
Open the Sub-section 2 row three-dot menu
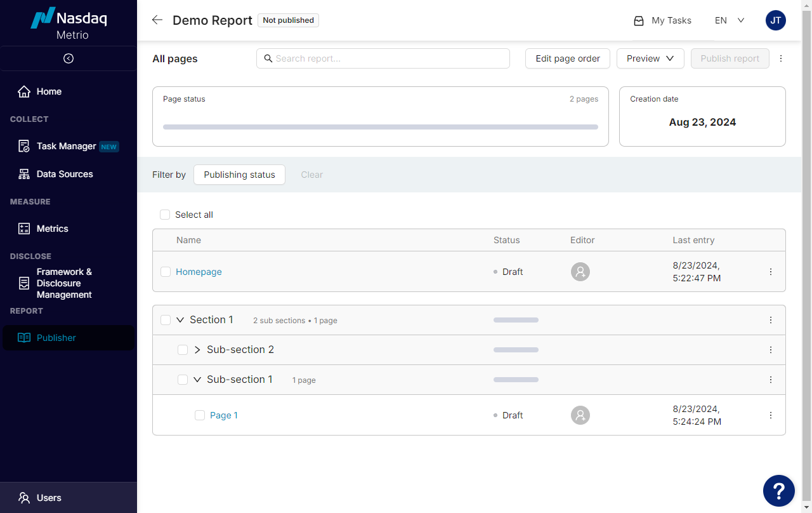click(x=771, y=350)
